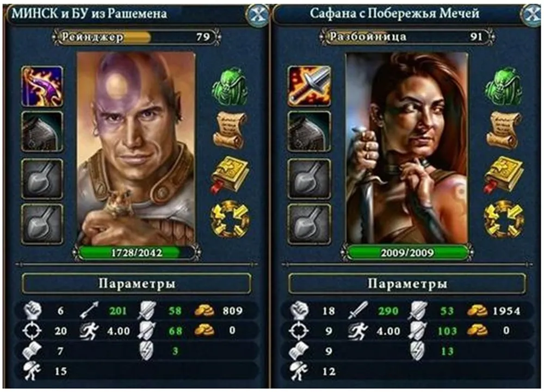Image resolution: width=544 pixels, height=392 pixels.
Task: Select Safana's empty armor slot
Action: click(309, 132)
